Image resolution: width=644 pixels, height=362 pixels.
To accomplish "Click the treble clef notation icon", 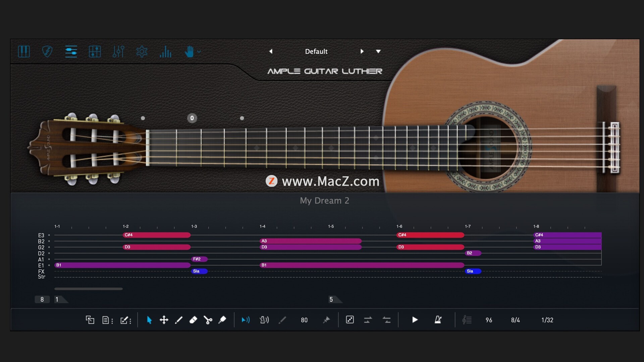I will pos(467,320).
